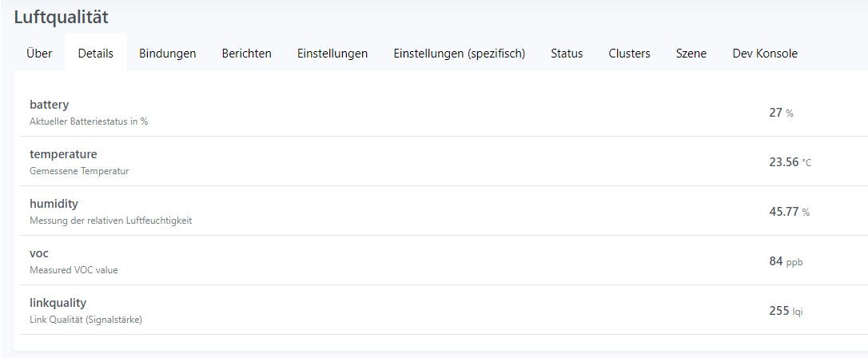Click the 27 % battery value

click(x=781, y=113)
